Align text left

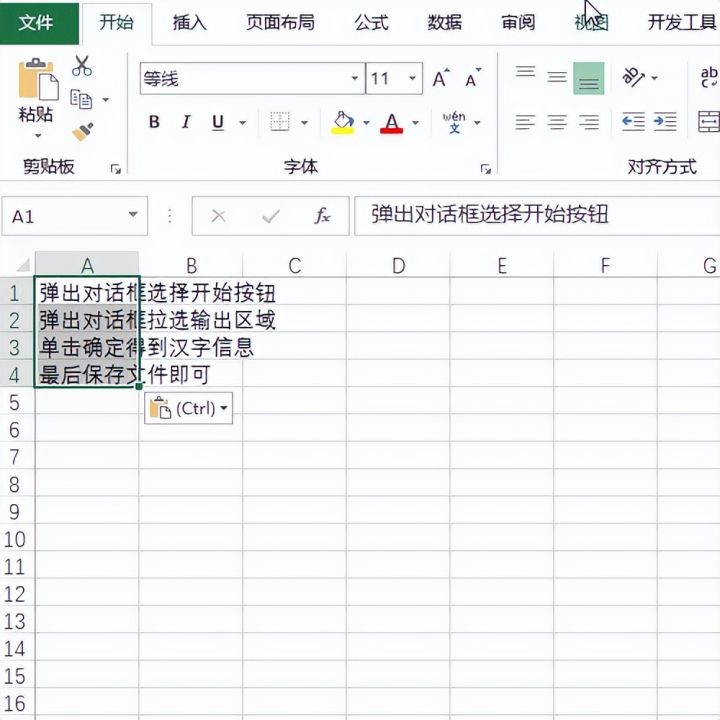tap(525, 122)
